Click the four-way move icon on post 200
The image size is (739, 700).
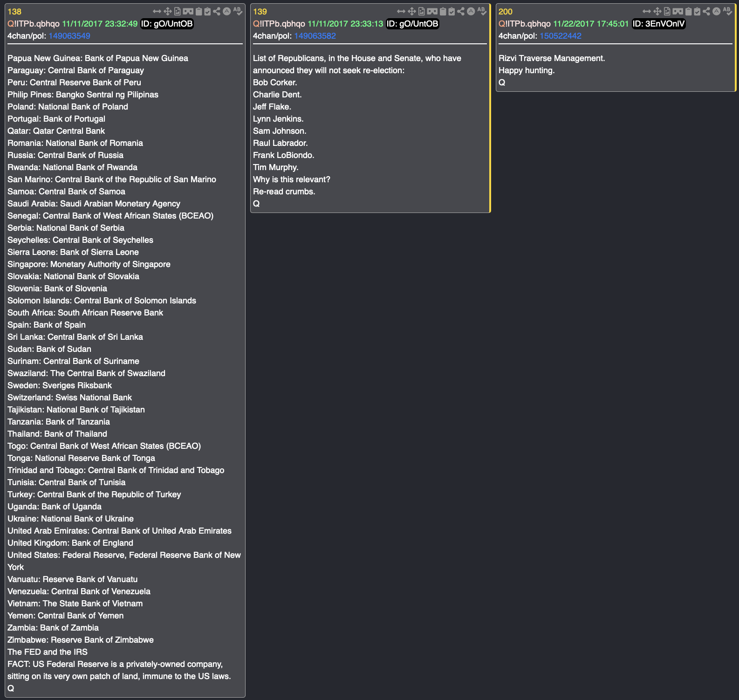coord(657,11)
